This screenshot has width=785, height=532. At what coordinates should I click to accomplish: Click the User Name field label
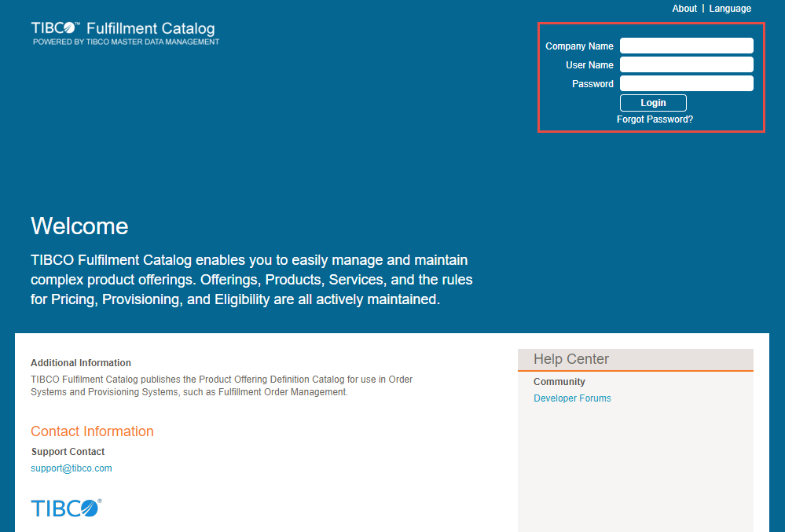[x=589, y=65]
